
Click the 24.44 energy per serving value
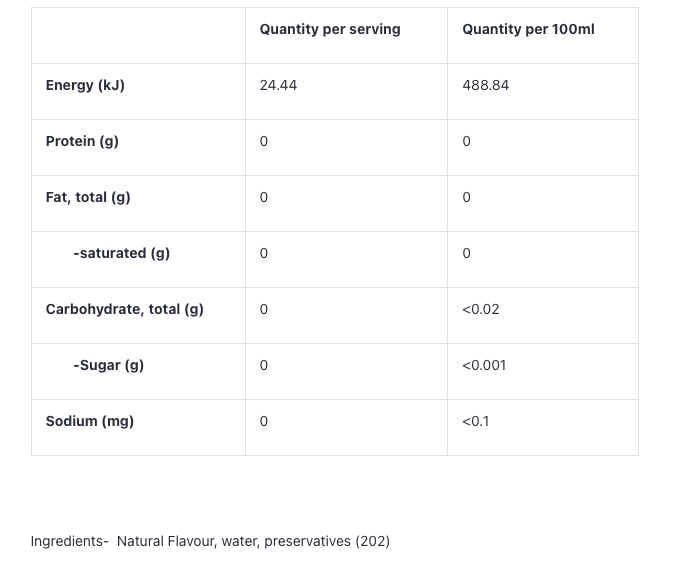tap(278, 85)
